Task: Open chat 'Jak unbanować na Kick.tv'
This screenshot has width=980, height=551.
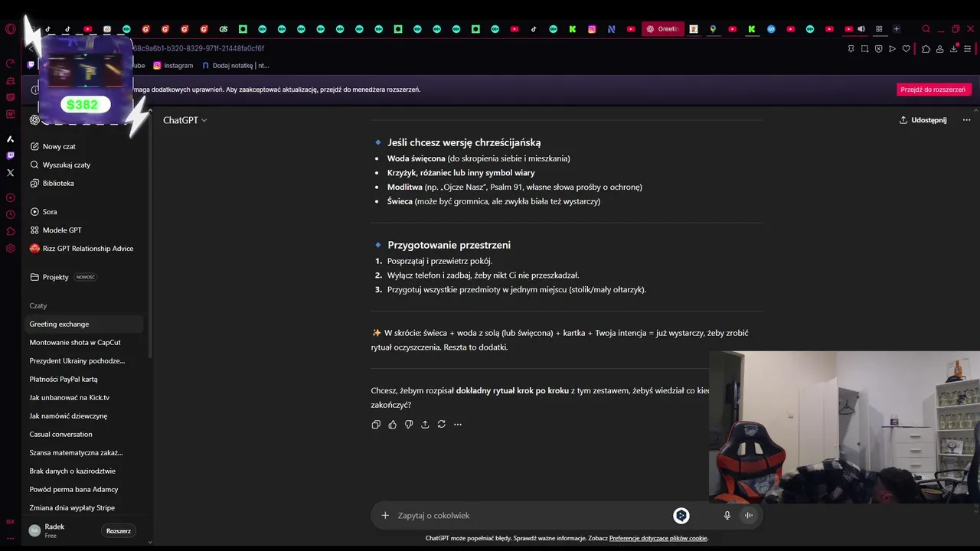Action: pyautogui.click(x=84, y=397)
